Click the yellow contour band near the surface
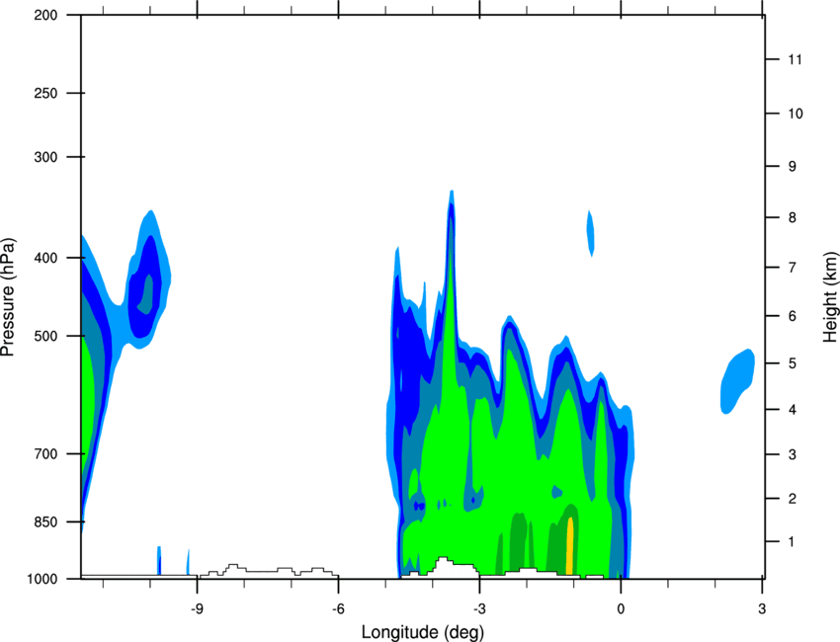This screenshot has height=642, width=840. coord(570,543)
